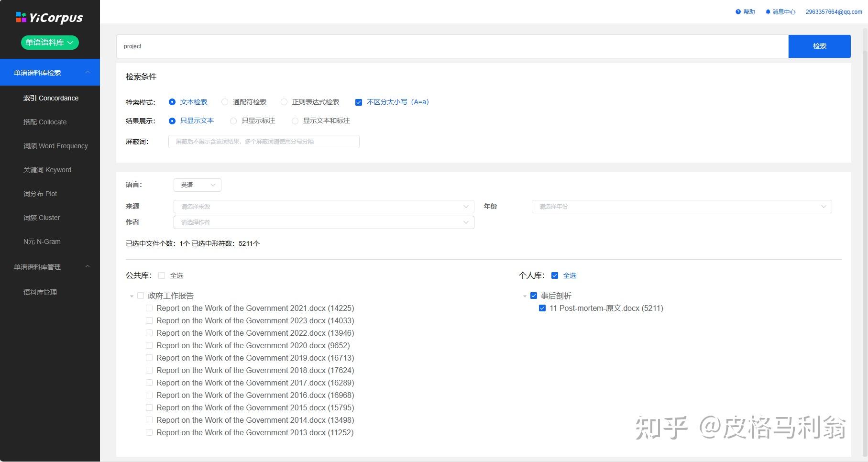Open the 语言 英语 language dropdown

coord(198,185)
